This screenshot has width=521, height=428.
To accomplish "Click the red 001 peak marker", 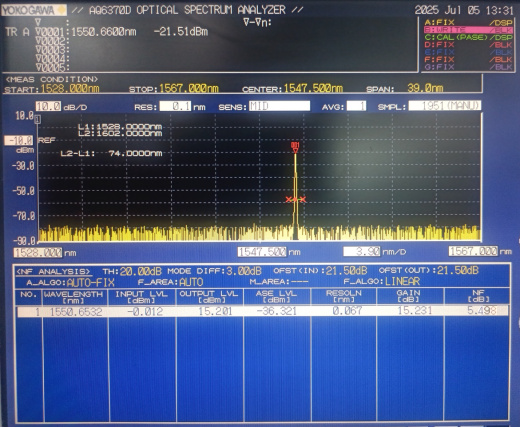I will [295, 147].
